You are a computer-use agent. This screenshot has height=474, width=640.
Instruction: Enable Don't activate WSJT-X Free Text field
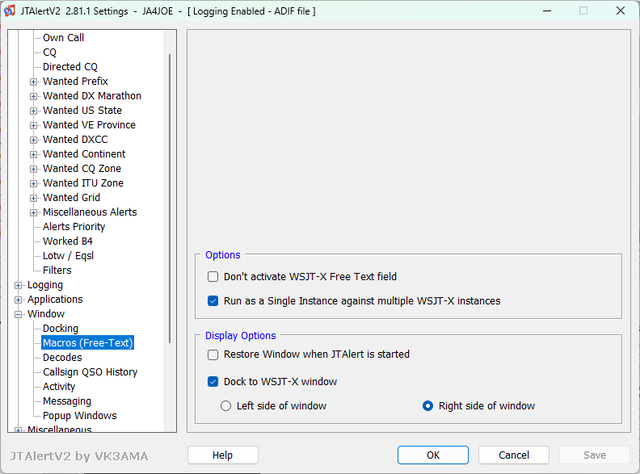213,277
